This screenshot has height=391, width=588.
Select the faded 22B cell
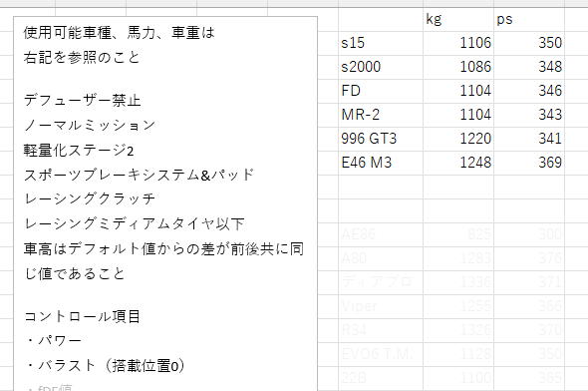point(381,379)
